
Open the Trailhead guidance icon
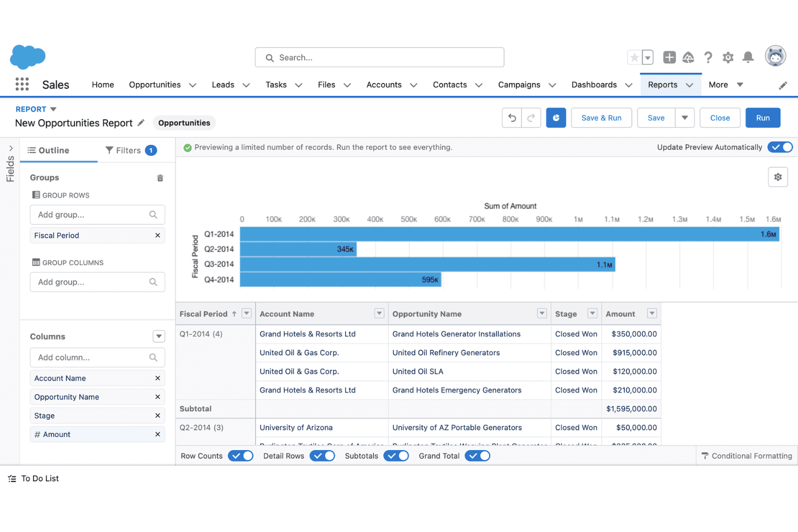tap(689, 57)
